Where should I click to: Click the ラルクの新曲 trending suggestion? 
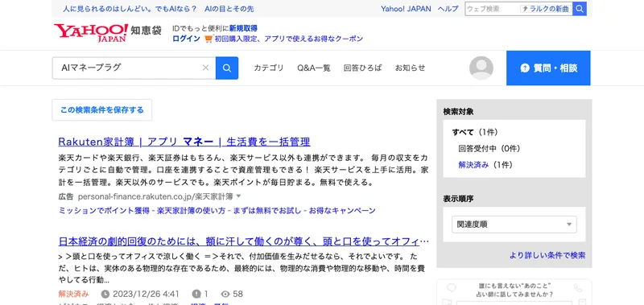coord(546,9)
